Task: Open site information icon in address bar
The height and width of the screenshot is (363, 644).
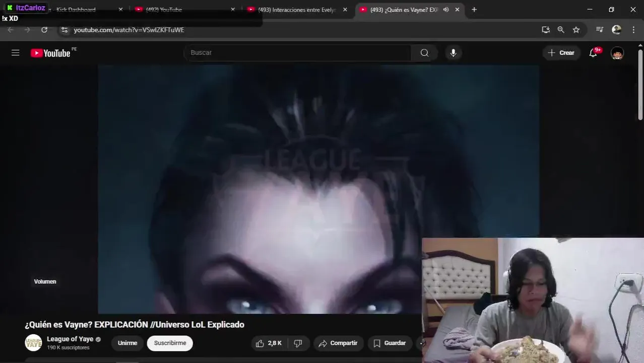Action: coord(64,30)
